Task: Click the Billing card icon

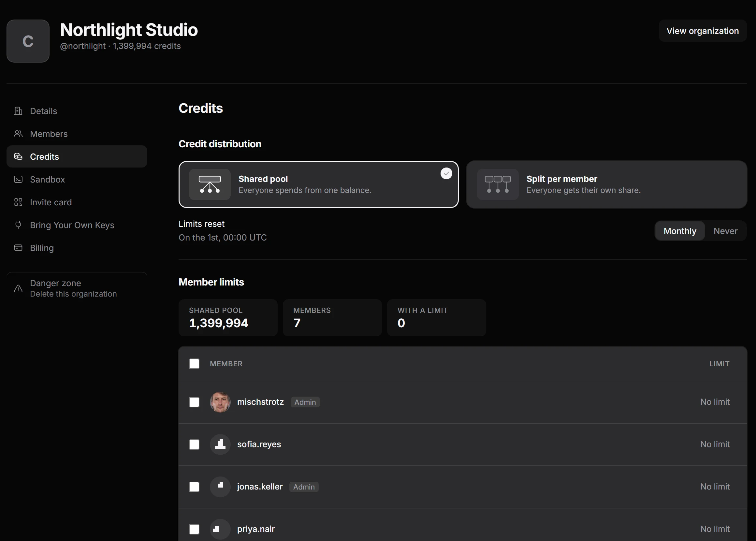Action: [18, 248]
